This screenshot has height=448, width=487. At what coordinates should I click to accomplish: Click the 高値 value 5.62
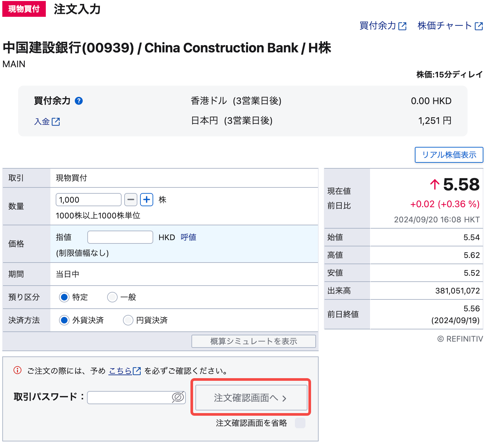[x=472, y=255]
